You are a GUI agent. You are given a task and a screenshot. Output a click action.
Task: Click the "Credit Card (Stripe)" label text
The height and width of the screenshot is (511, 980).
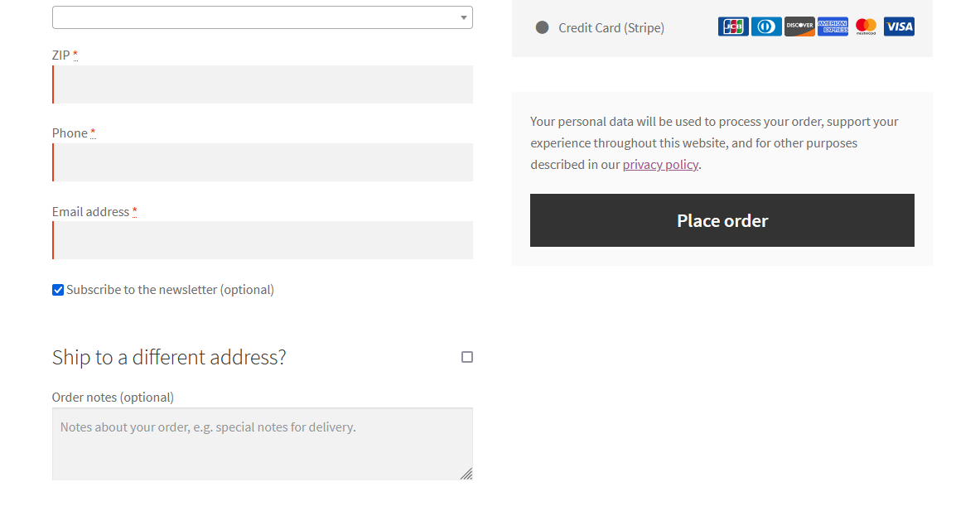coord(611,28)
